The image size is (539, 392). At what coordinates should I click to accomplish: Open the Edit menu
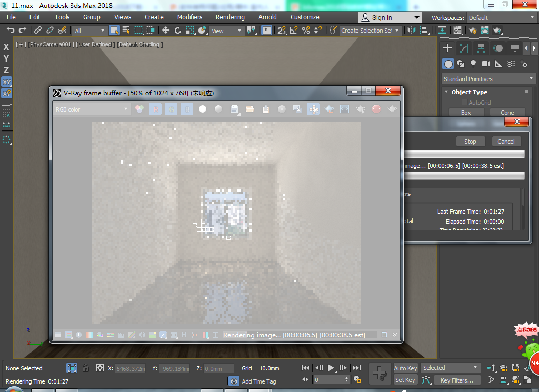coord(35,17)
